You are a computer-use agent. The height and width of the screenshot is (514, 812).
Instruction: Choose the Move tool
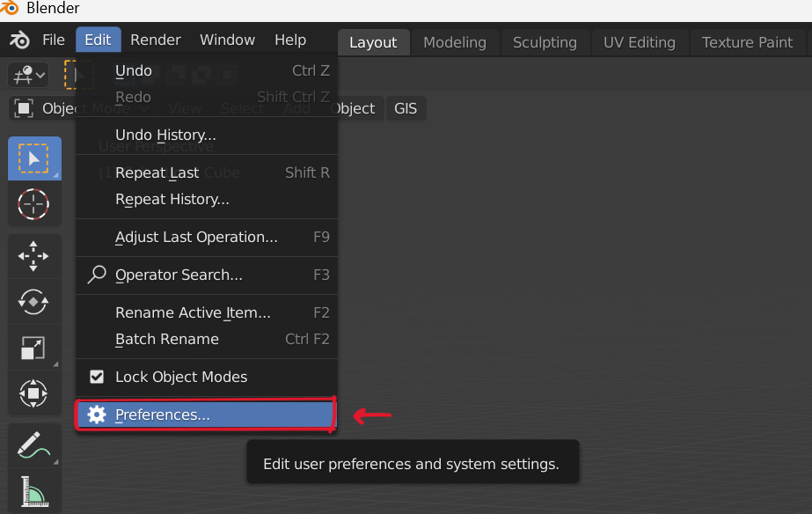point(34,256)
